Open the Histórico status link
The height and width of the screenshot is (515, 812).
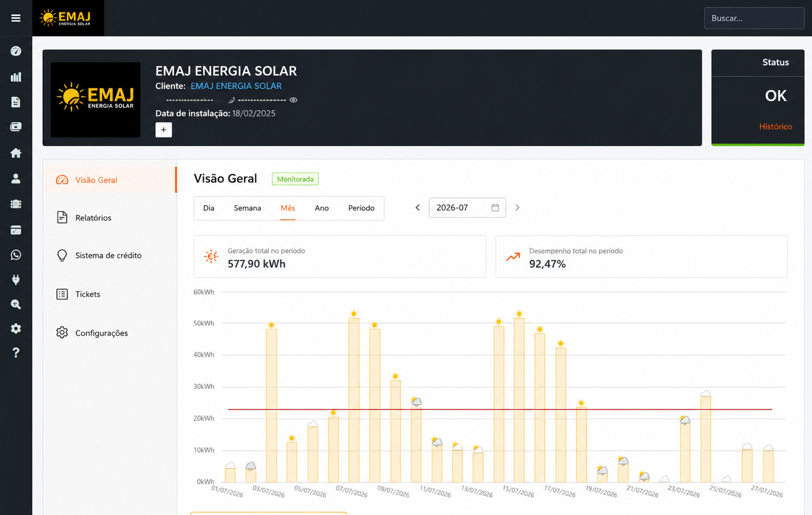pos(775,127)
